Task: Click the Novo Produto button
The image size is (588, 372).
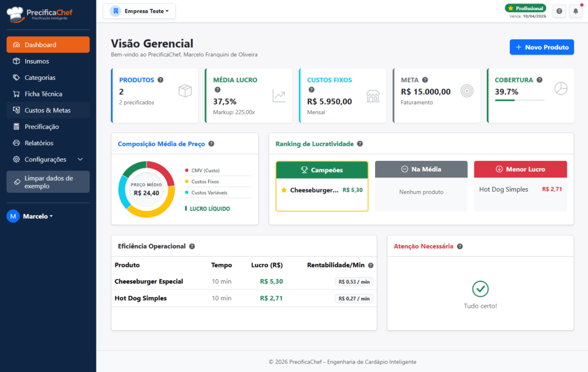Action: (x=542, y=47)
